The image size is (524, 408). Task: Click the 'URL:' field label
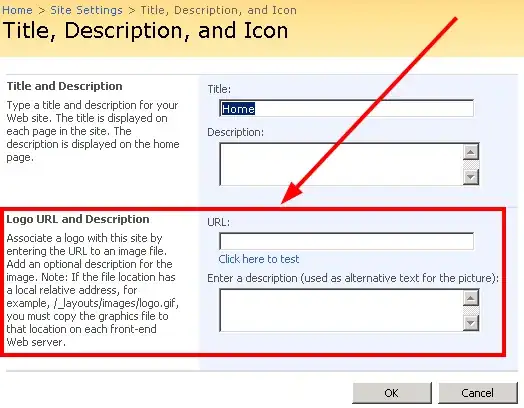pos(219,222)
